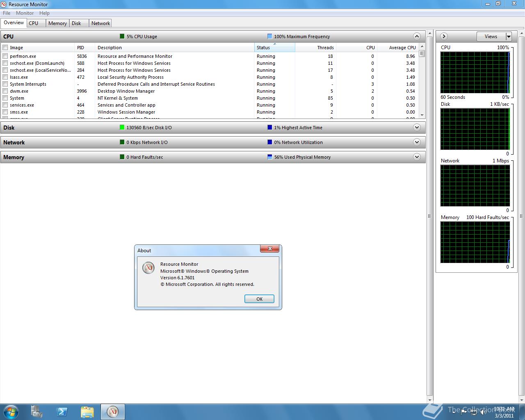Select the Overview tab
Viewport: 525px width, 420px height.
pyautogui.click(x=14, y=23)
